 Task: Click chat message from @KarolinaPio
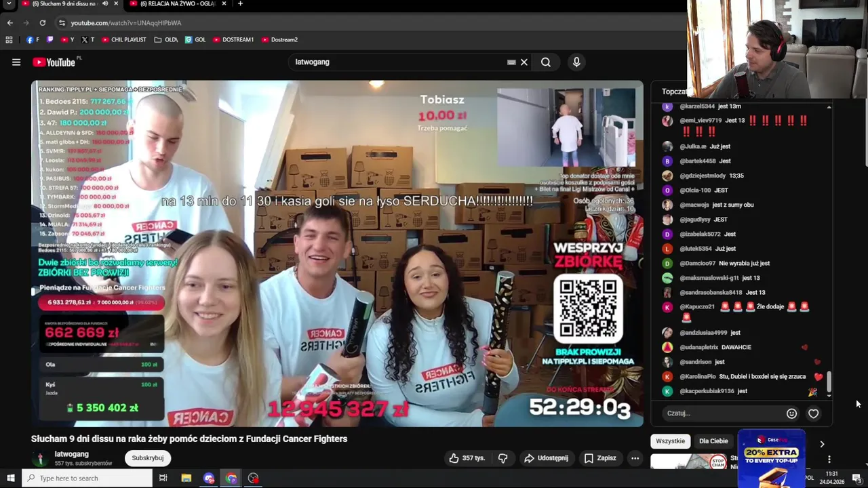(743, 377)
